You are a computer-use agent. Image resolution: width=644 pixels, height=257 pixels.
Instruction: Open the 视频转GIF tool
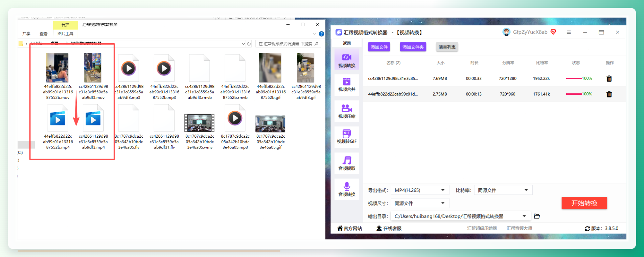[x=347, y=136]
